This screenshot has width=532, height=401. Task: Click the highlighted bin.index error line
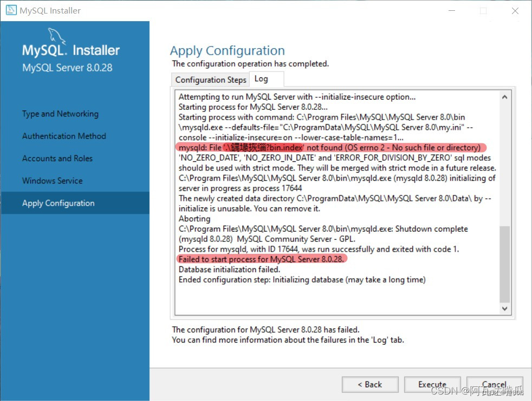coord(330,147)
